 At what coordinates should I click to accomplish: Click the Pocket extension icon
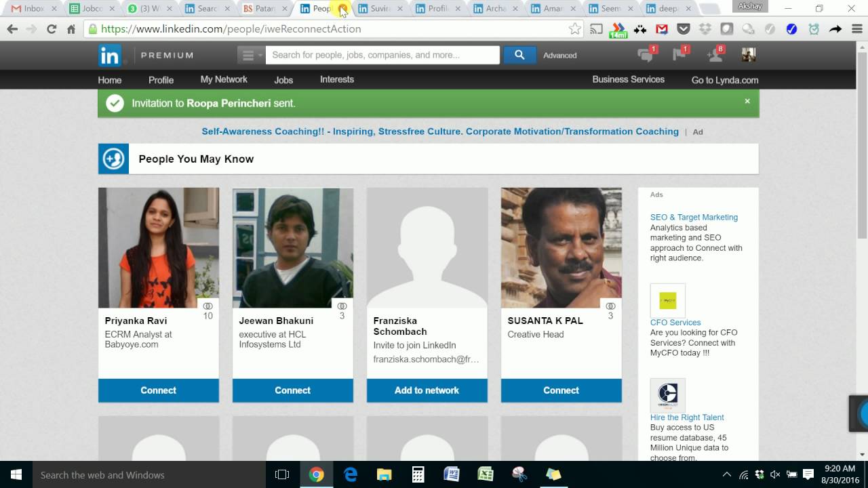click(684, 29)
